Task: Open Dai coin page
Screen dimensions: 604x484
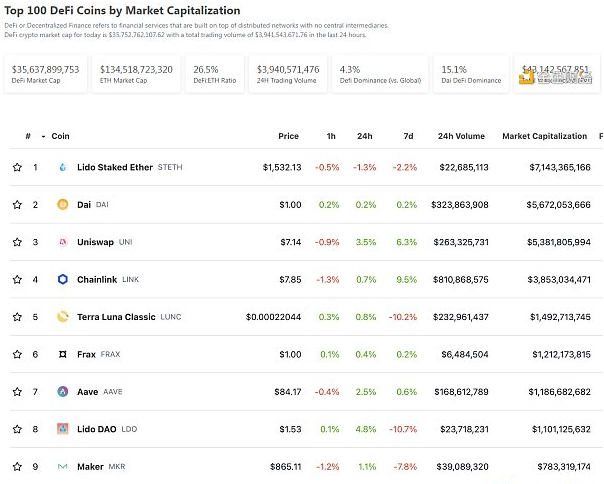Action: tap(84, 205)
